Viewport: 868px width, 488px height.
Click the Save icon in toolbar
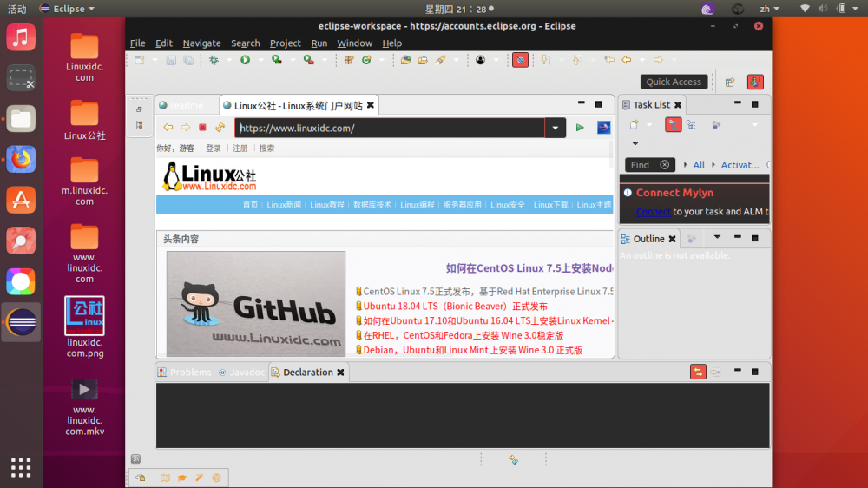pos(171,60)
